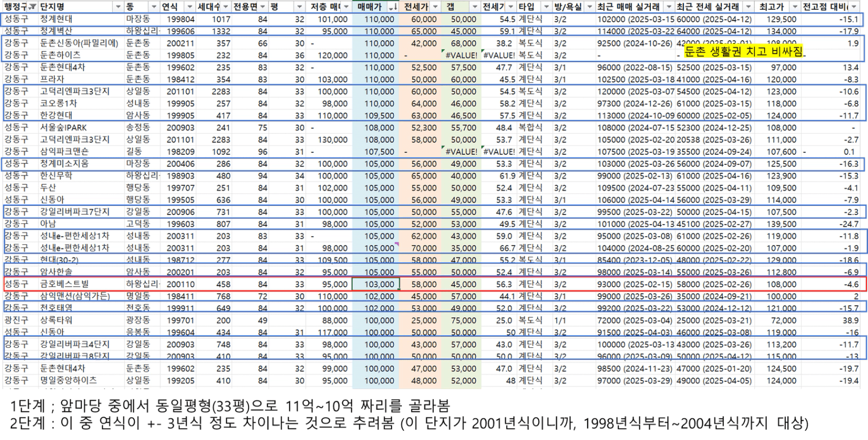The height and width of the screenshot is (440, 868).
Task: Open the 세대수 column filter arrow
Action: [226, 7]
